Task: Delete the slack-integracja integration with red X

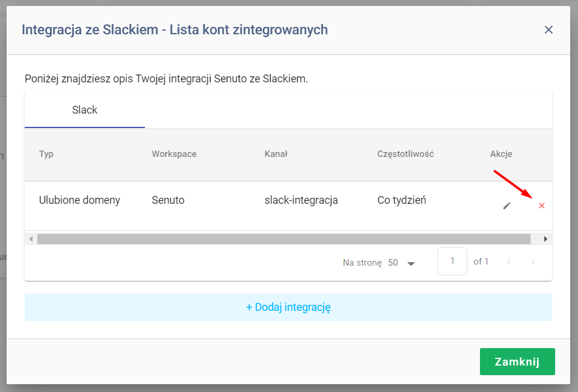Action: pos(541,206)
